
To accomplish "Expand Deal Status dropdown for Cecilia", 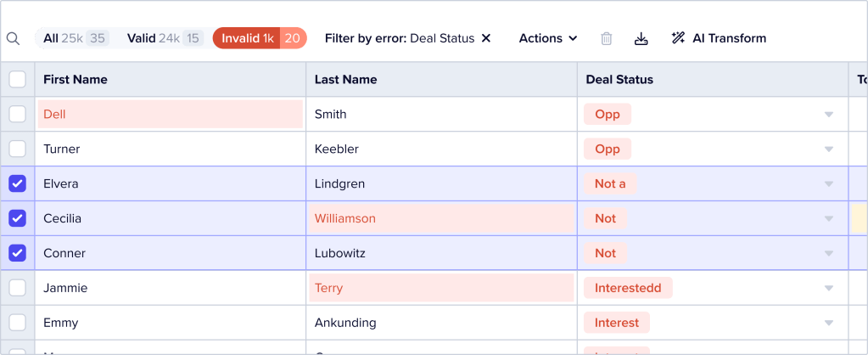I will 829,218.
